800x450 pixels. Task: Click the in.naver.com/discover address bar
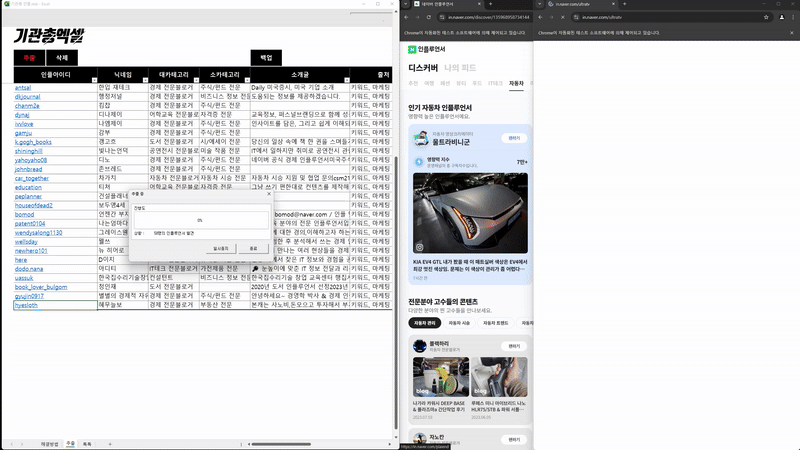(x=488, y=17)
